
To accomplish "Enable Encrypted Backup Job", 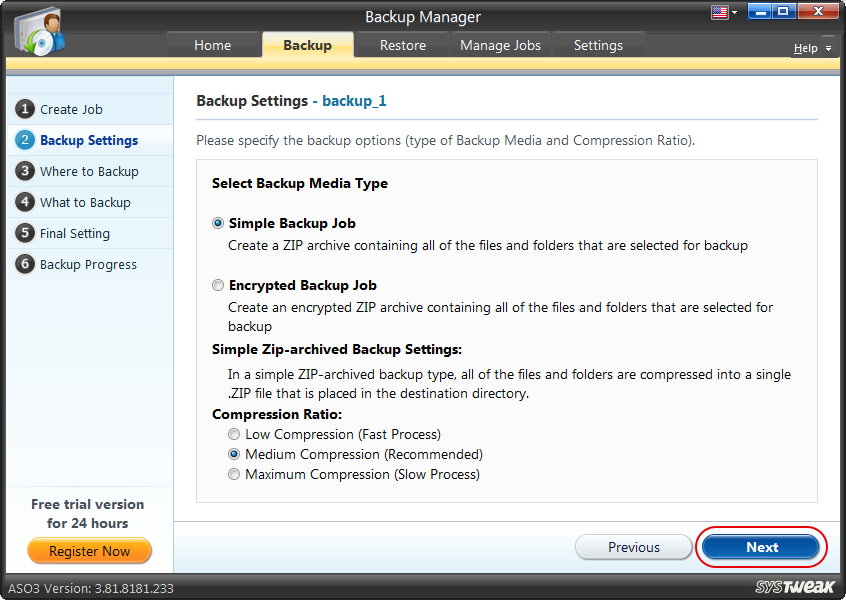I will [x=218, y=285].
